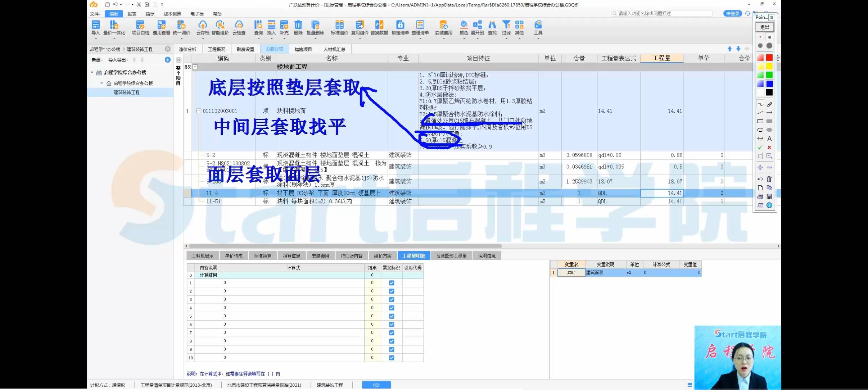Viewport: 868px width, 390px height.
Task: Collapse item 011102003001 expander
Action: tap(199, 111)
